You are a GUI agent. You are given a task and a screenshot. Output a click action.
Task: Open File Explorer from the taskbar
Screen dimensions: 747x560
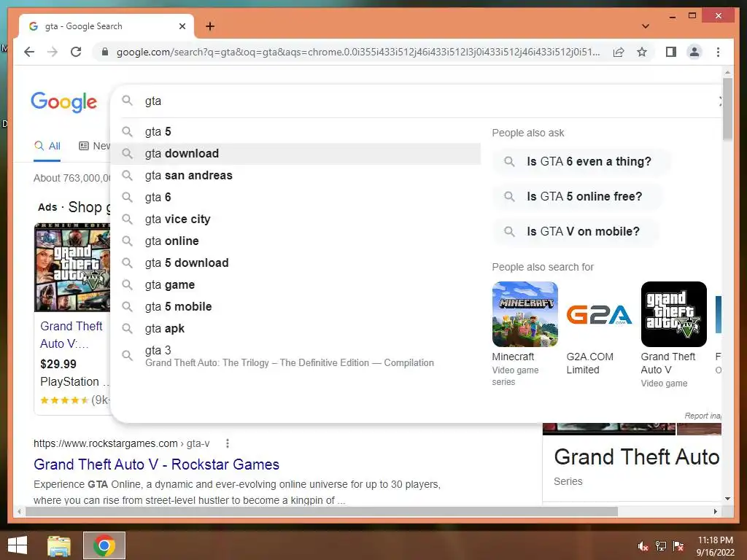point(59,545)
